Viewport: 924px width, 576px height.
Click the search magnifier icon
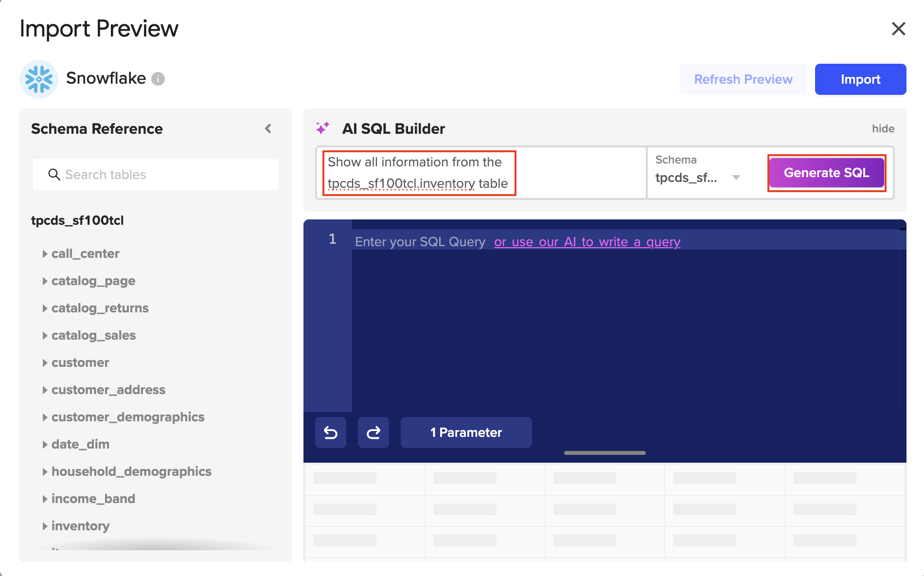(x=54, y=175)
